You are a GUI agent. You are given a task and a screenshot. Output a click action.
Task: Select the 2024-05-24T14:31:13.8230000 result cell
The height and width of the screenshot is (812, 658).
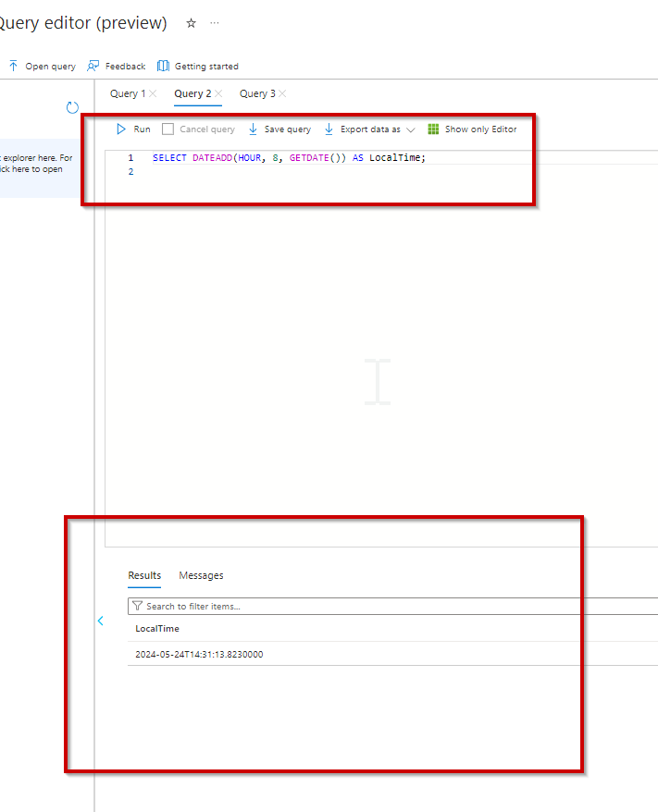click(x=199, y=654)
